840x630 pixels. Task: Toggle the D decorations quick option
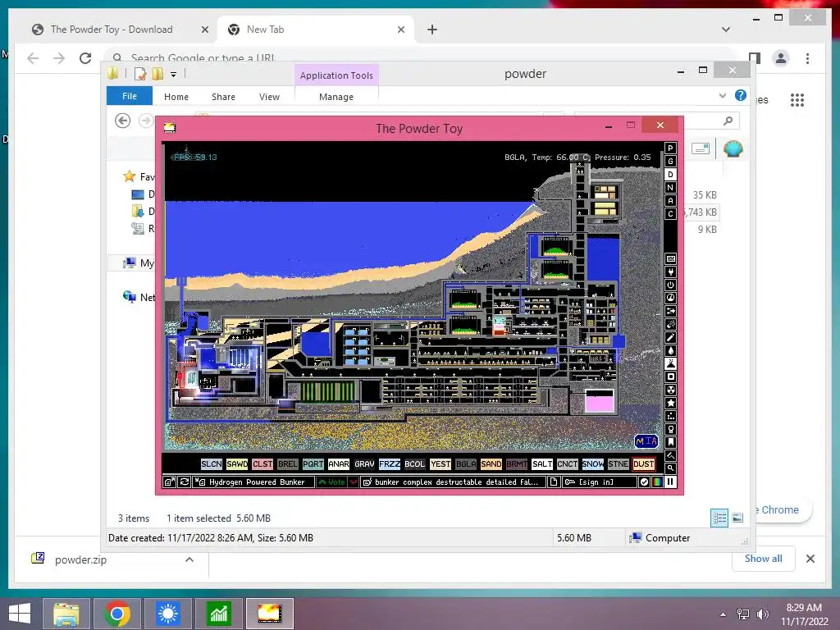pyautogui.click(x=670, y=174)
